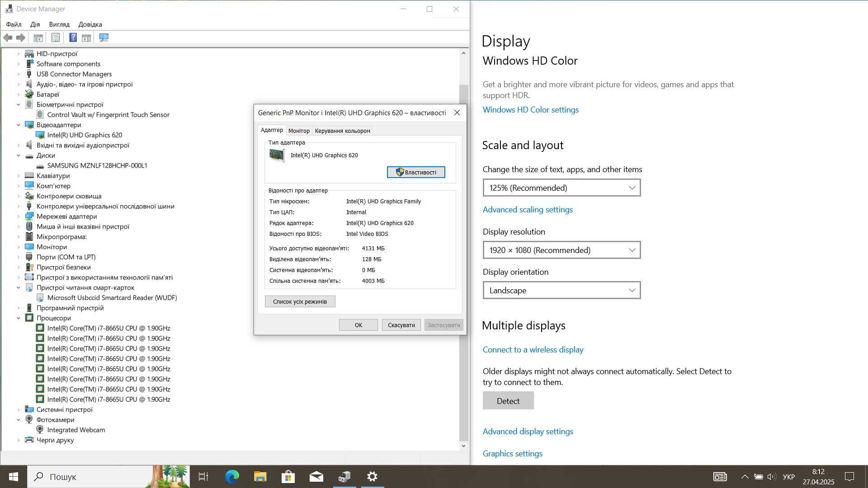The height and width of the screenshot is (488, 868).
Task: Click the Скасувати button
Action: point(401,325)
